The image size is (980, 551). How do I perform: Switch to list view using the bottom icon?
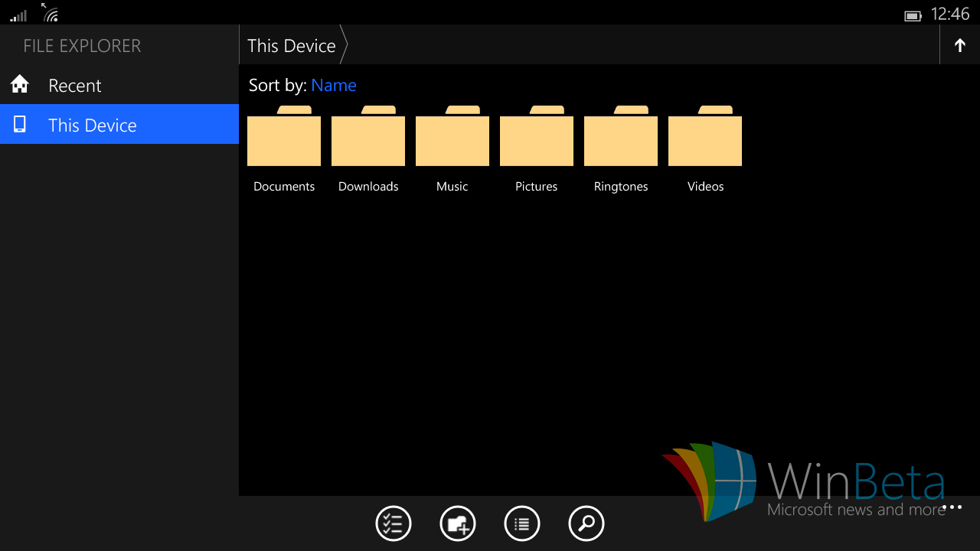[x=522, y=524]
